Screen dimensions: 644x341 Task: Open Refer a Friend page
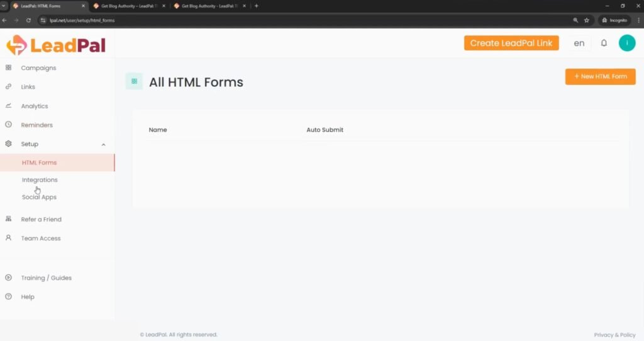[41, 219]
